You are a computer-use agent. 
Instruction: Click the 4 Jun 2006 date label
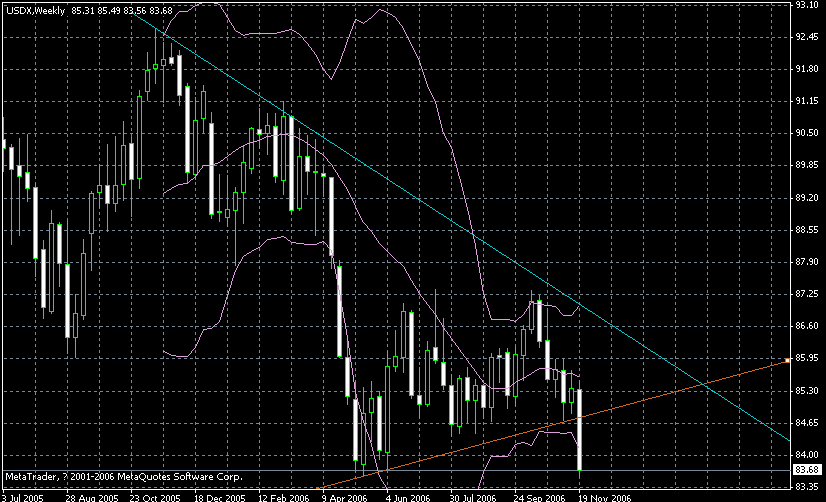click(408, 498)
